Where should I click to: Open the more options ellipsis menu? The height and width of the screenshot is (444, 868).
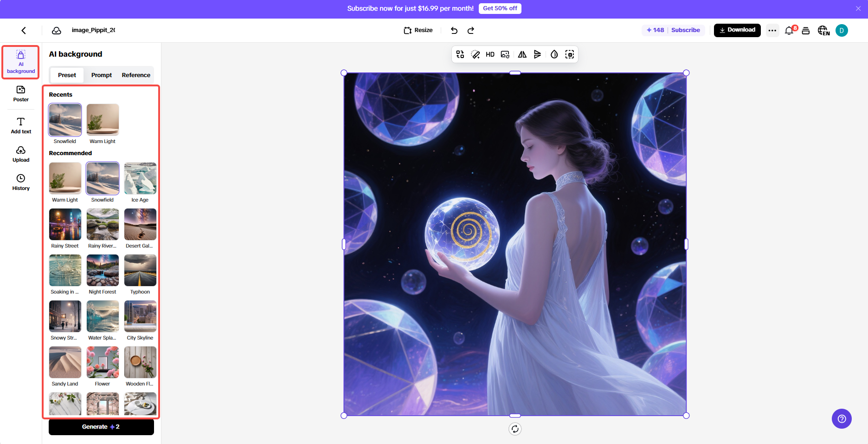point(772,30)
